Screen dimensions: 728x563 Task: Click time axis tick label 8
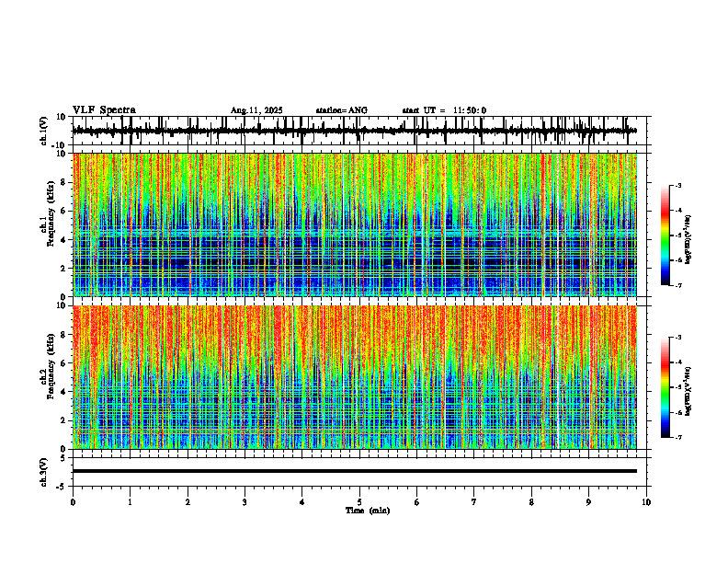click(x=531, y=502)
